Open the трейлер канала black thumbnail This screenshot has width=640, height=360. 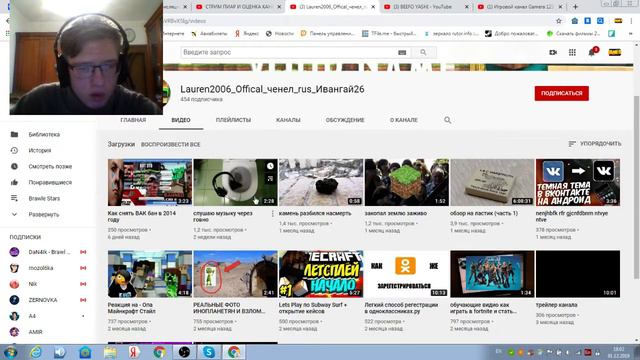(578, 274)
